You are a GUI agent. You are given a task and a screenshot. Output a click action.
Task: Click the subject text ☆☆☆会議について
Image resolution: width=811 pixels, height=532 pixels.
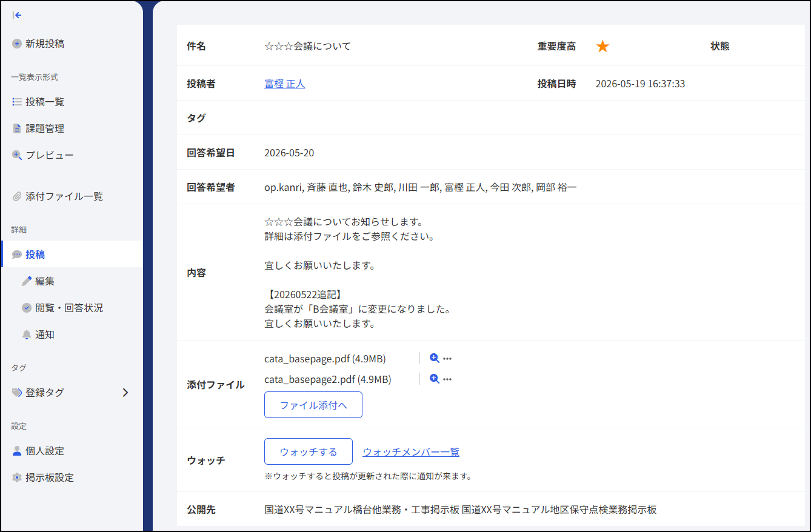pos(308,46)
